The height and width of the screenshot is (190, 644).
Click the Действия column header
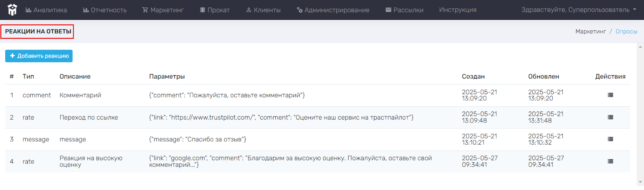(x=610, y=76)
